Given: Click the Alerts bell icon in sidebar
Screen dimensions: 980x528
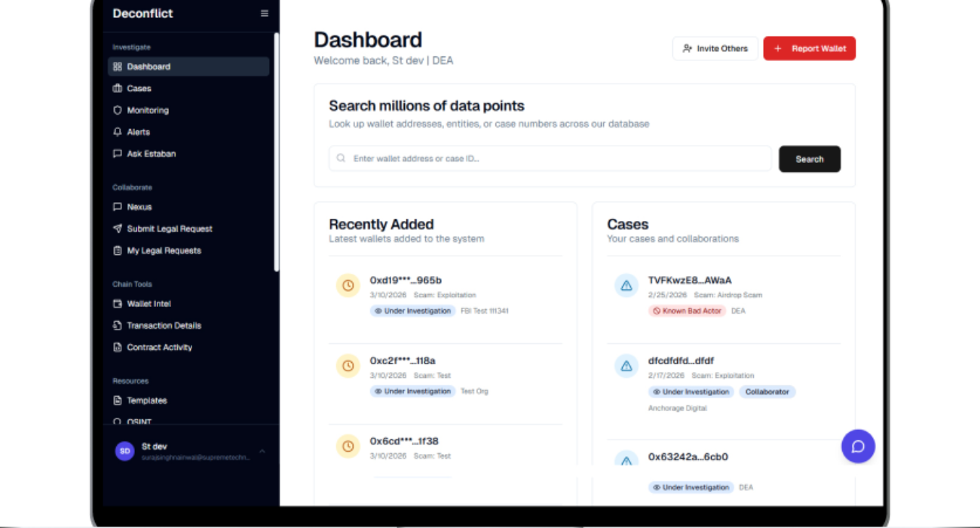Looking at the screenshot, I should tap(118, 132).
